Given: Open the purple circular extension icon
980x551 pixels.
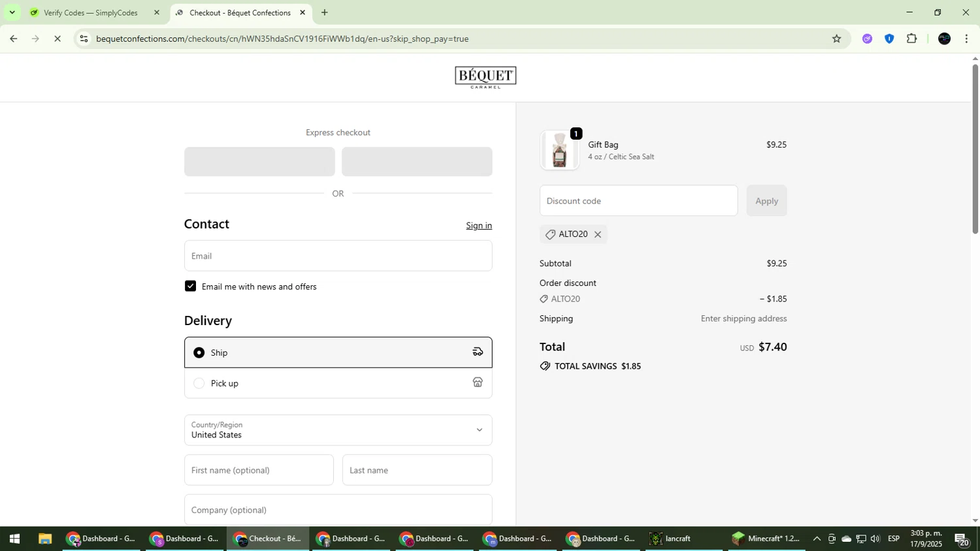Looking at the screenshot, I should [x=867, y=39].
